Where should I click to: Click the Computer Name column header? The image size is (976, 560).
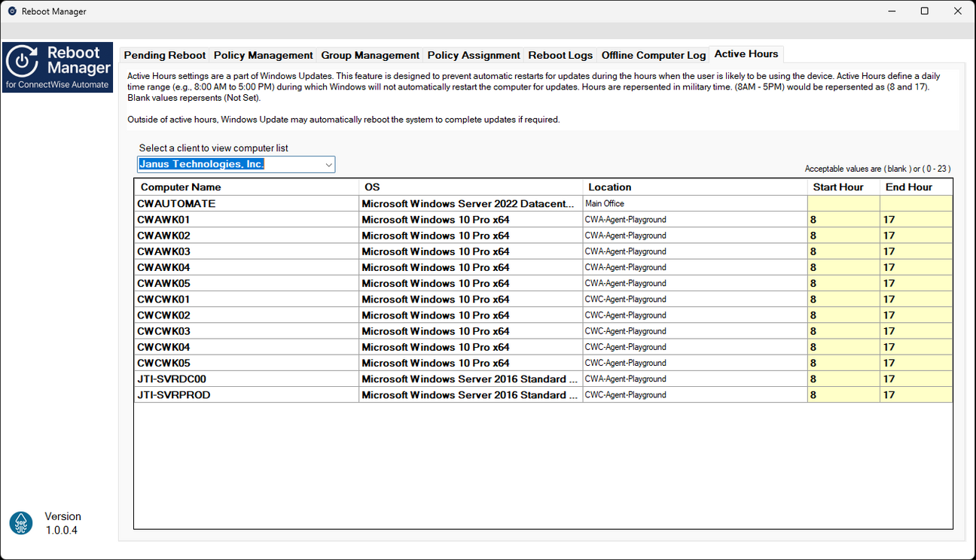[x=181, y=187]
